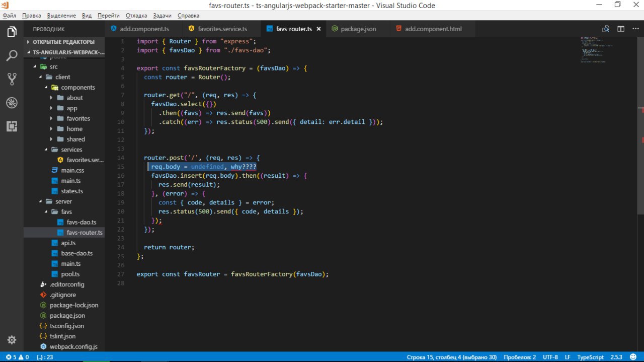
Task: Switch to the favorites.service.ts tab
Action: pos(222,29)
